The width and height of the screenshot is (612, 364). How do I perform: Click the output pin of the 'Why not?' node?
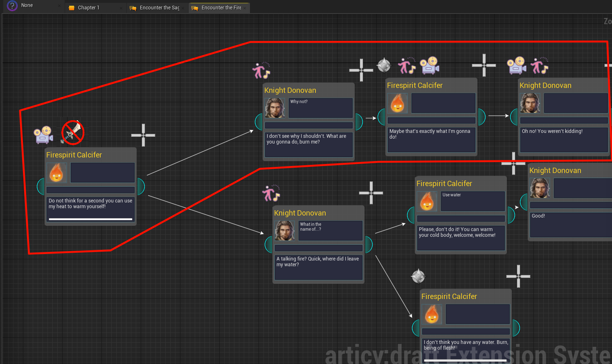point(359,122)
